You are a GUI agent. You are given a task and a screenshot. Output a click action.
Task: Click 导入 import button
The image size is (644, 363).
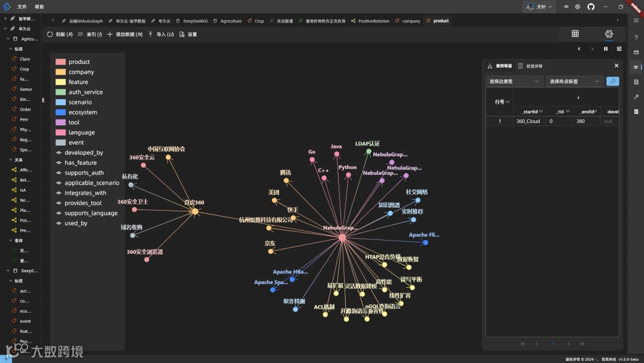click(x=161, y=35)
